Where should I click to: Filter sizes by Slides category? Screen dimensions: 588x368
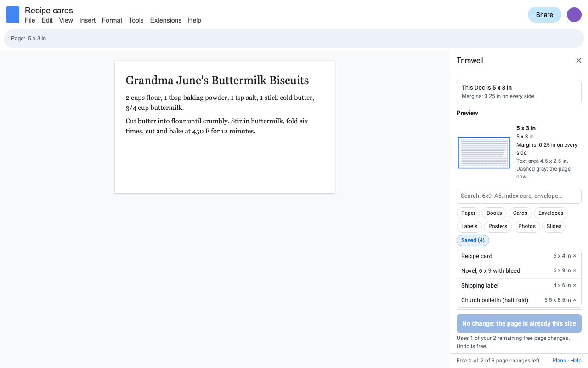tap(554, 226)
